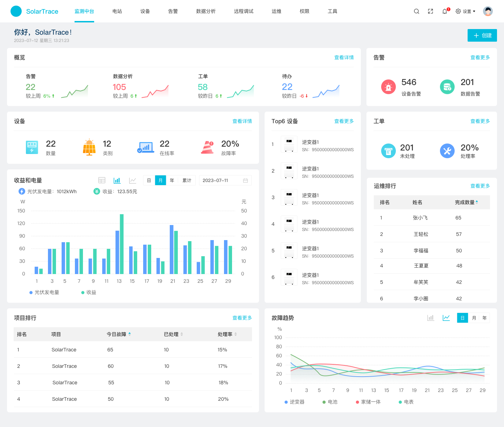Open 查看更多 in Top6 设备 panel
The height and width of the screenshot is (427, 504).
344,121
